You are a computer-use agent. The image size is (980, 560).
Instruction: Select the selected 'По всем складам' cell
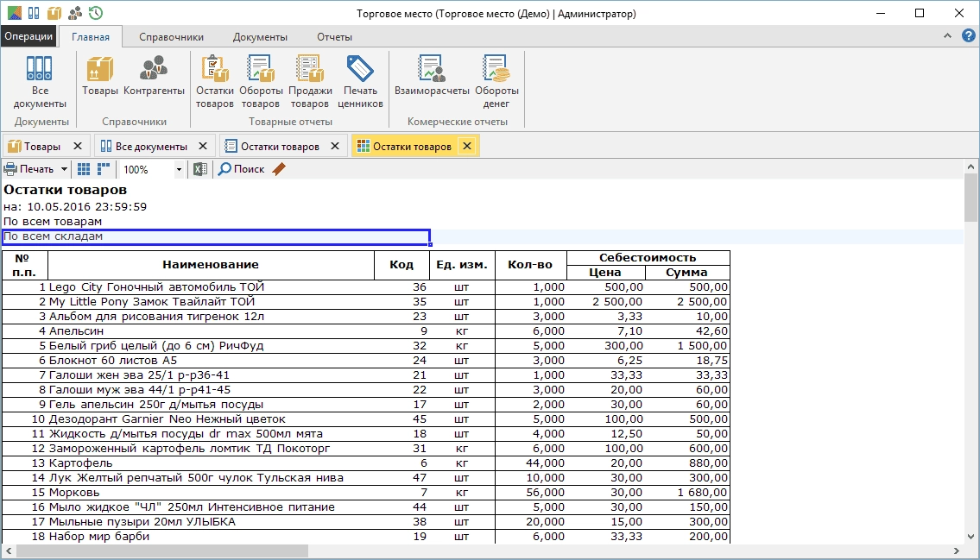(x=216, y=236)
